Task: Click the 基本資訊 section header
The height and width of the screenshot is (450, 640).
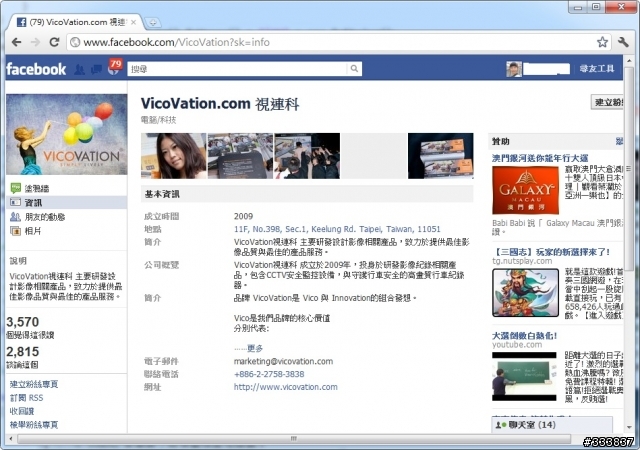Action: (x=307, y=194)
